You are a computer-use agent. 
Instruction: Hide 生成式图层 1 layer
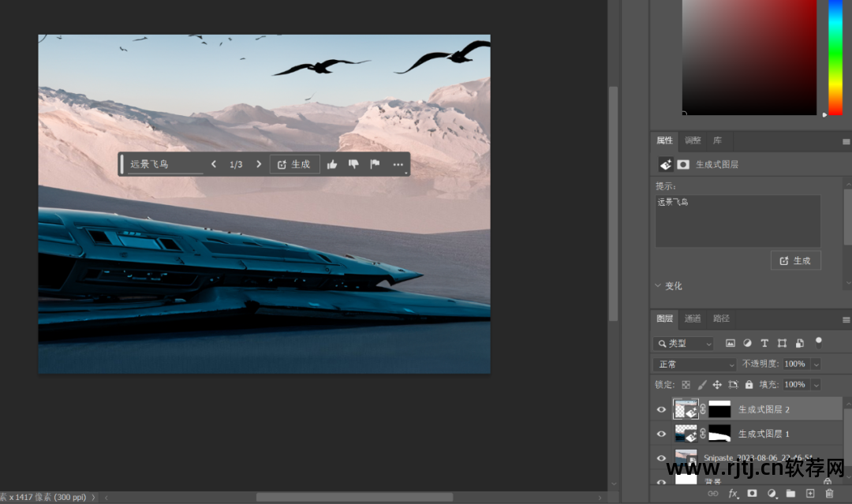[x=661, y=434]
